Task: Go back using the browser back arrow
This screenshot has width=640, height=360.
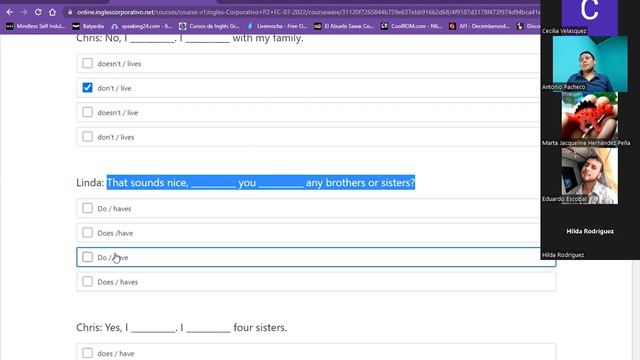Action: pyautogui.click(x=9, y=12)
